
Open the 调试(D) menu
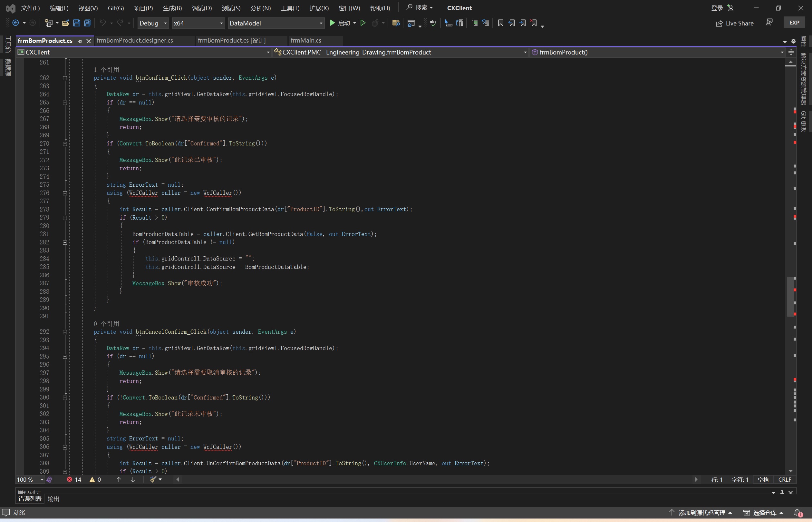[202, 8]
